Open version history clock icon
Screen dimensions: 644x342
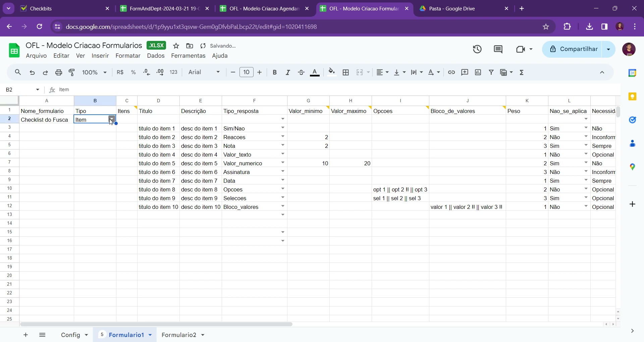(477, 49)
